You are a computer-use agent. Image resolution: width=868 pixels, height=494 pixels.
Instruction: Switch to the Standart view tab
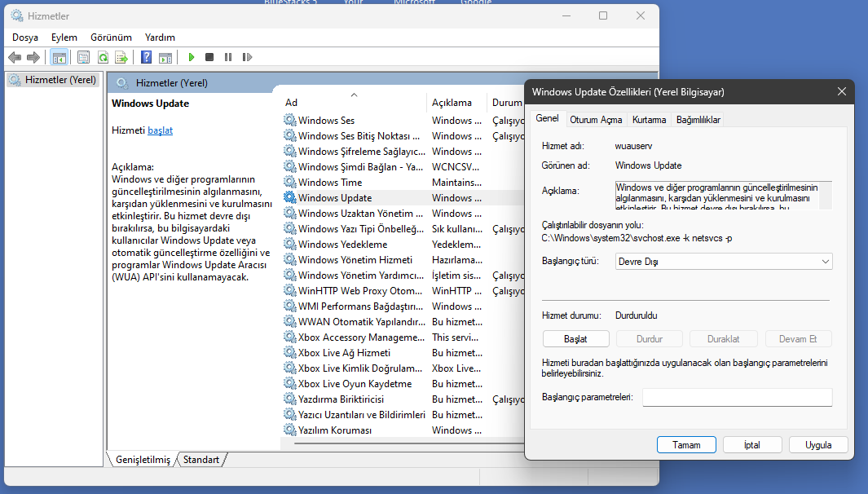[201, 460]
